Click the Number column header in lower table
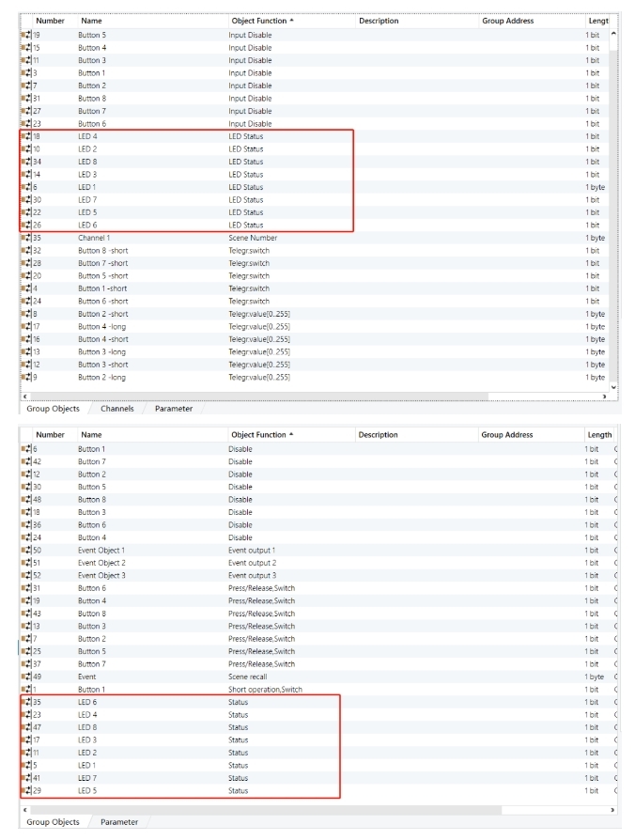Viewport: 635px width, 840px height. click(50, 435)
